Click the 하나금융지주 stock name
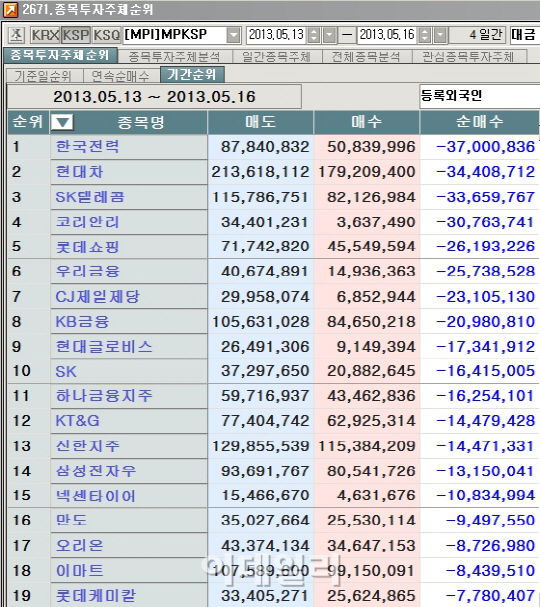540x607 pixels. 104,396
